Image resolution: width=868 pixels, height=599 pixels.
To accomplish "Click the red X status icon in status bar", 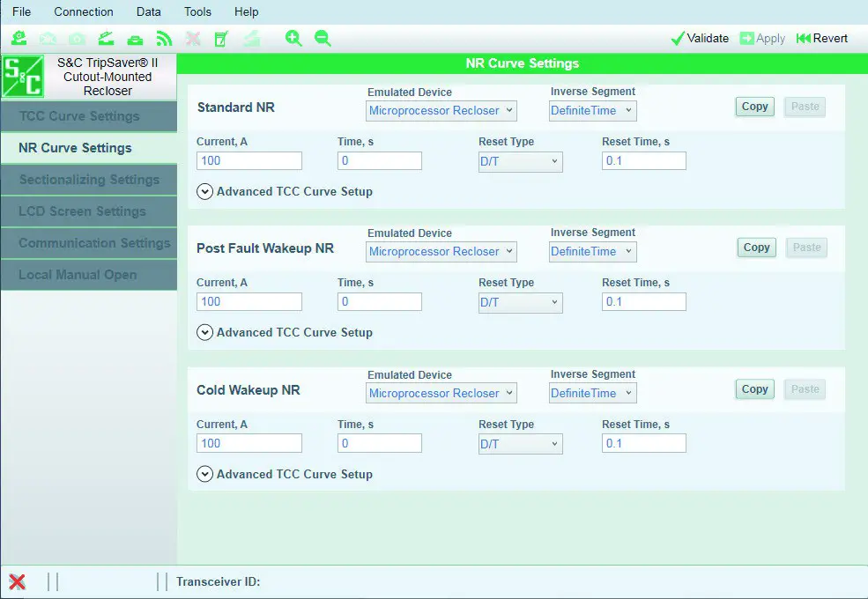I will (x=17, y=582).
